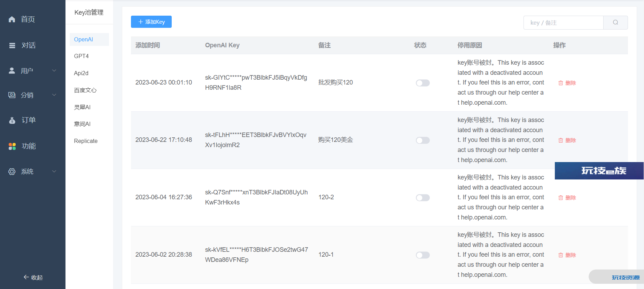Screen dimensions: 644x289
Task: Toggle status switch for 批发购买120 key
Action: pyautogui.click(x=423, y=83)
